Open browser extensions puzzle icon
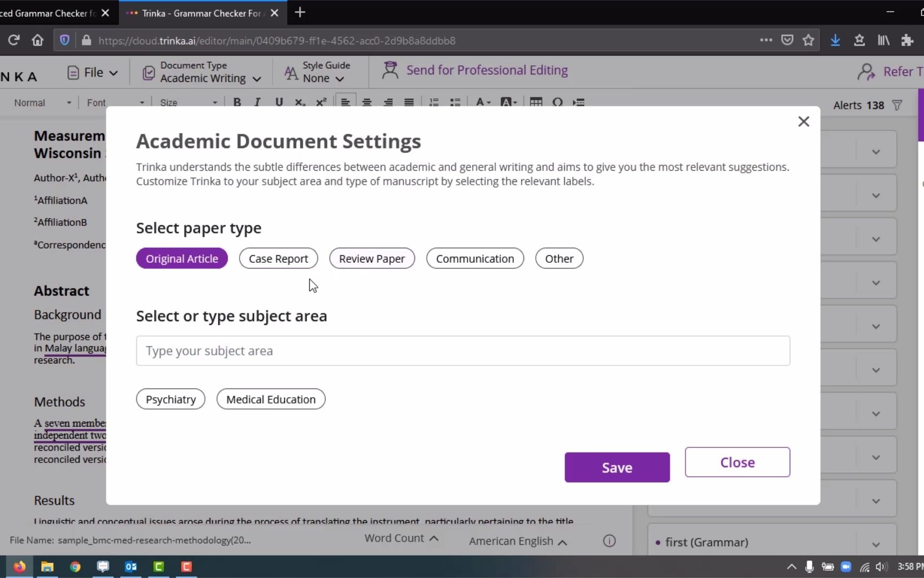The image size is (924, 578). pos(907,40)
